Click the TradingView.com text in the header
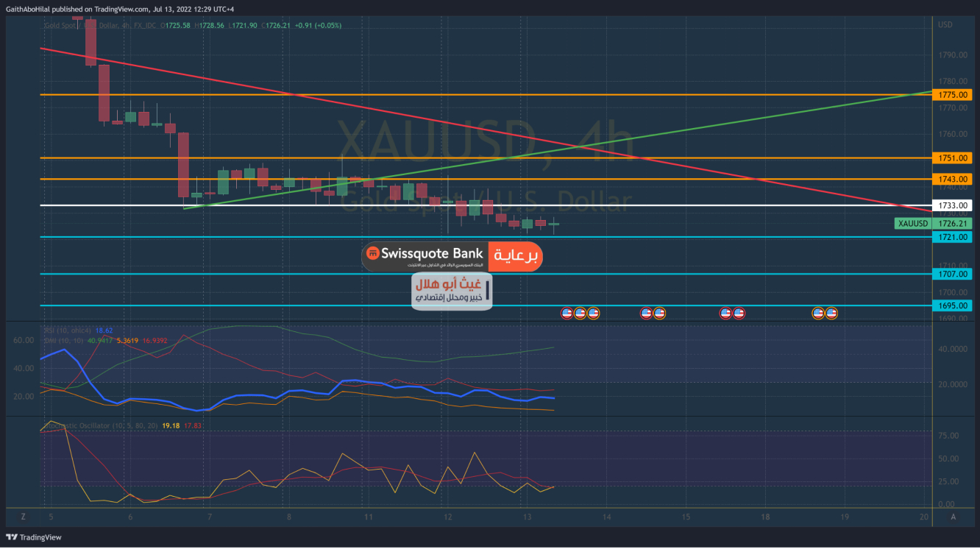The height and width of the screenshot is (552, 980). (x=123, y=9)
